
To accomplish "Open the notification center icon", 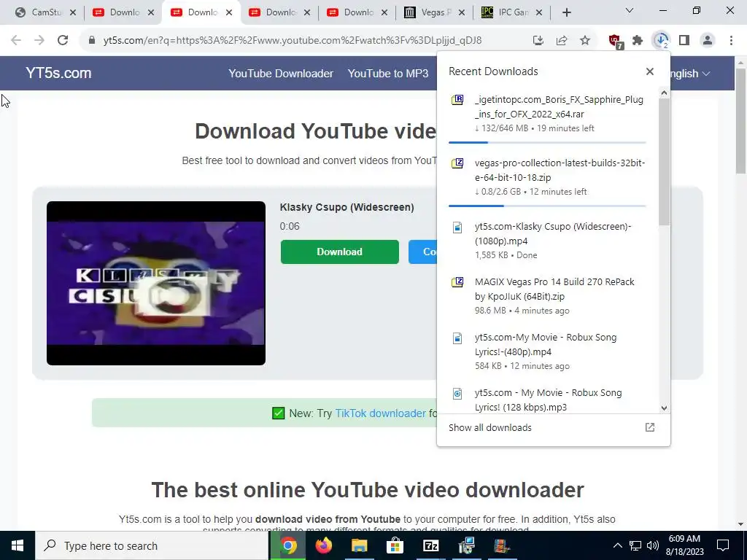I will (723, 545).
